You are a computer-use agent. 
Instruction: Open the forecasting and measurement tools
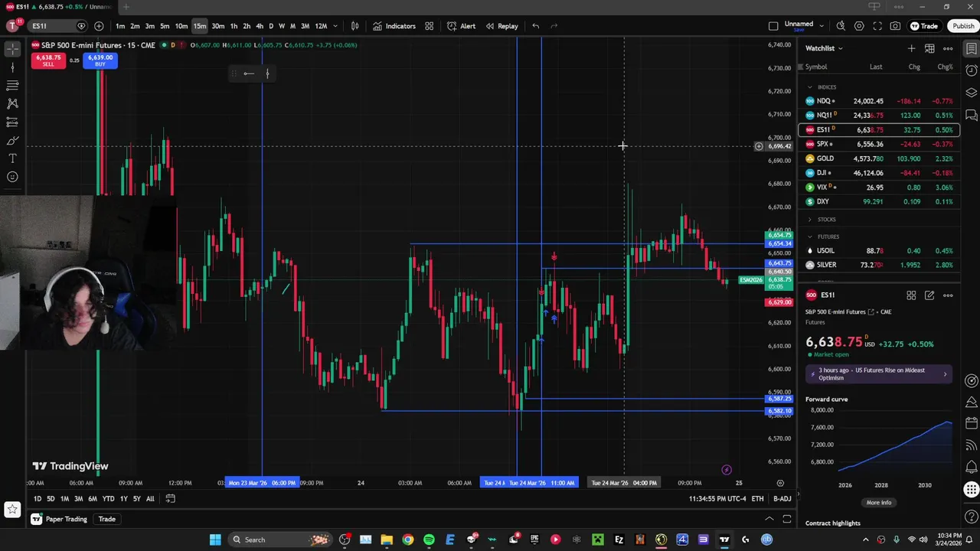(x=12, y=122)
